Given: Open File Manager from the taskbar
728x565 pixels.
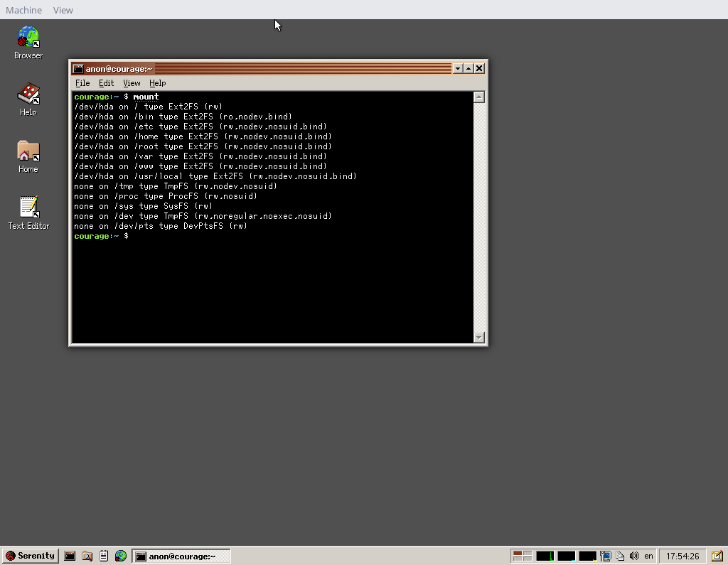Looking at the screenshot, I should [86, 556].
